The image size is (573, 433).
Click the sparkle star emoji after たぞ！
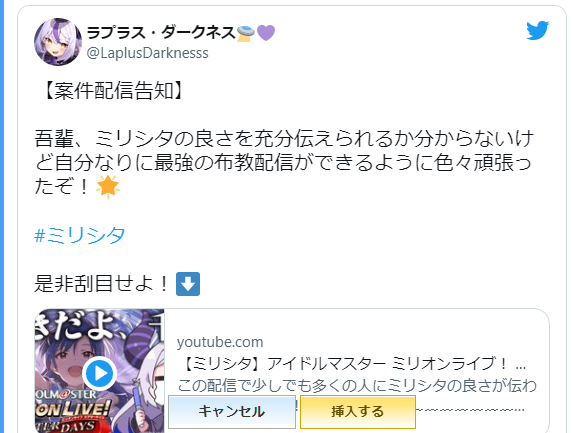click(x=108, y=187)
